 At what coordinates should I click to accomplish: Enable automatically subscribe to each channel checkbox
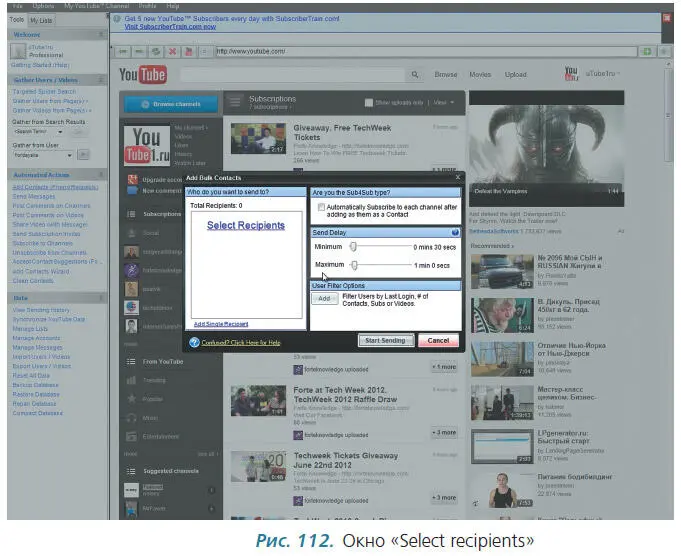point(321,207)
